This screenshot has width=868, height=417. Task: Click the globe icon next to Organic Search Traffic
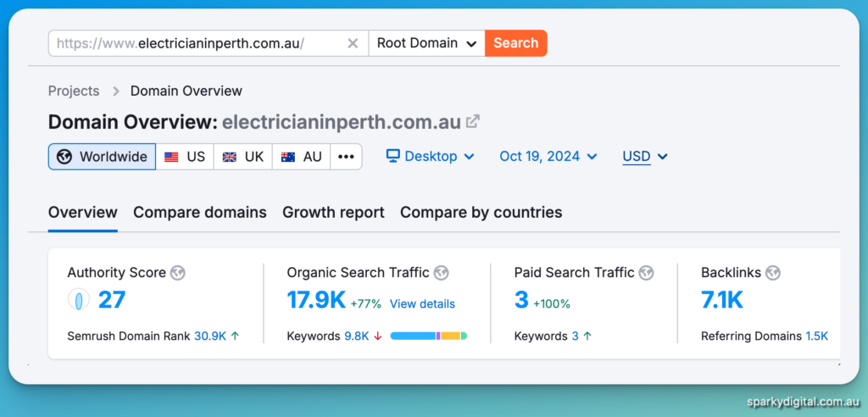(x=441, y=272)
